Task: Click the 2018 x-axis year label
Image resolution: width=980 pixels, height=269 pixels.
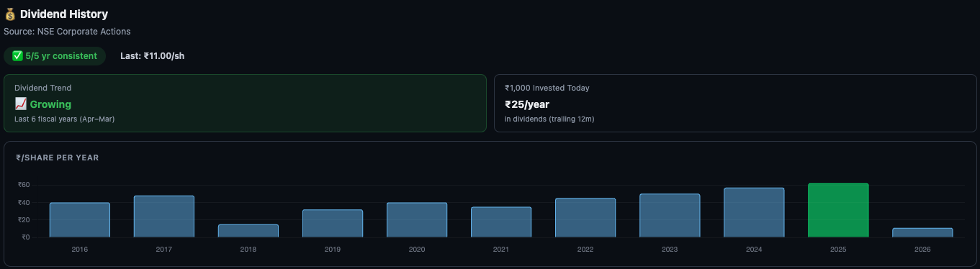Action: click(x=248, y=250)
